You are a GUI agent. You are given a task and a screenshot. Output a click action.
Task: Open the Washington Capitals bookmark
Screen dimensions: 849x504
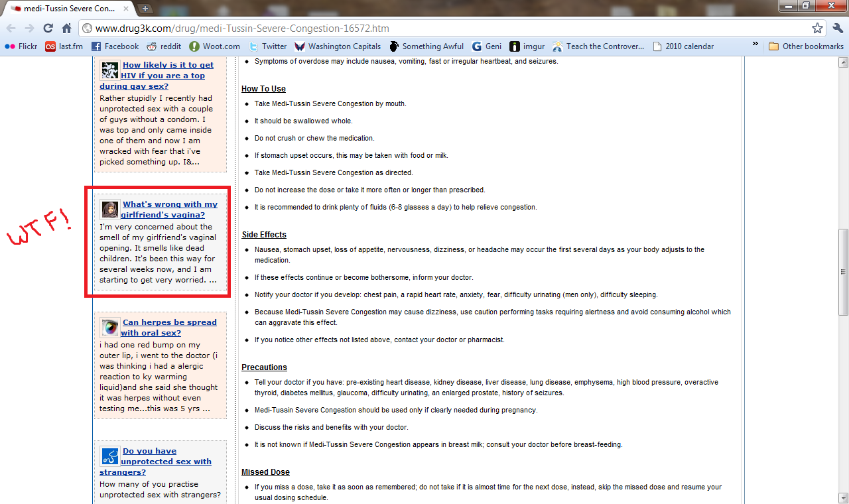pyautogui.click(x=338, y=46)
